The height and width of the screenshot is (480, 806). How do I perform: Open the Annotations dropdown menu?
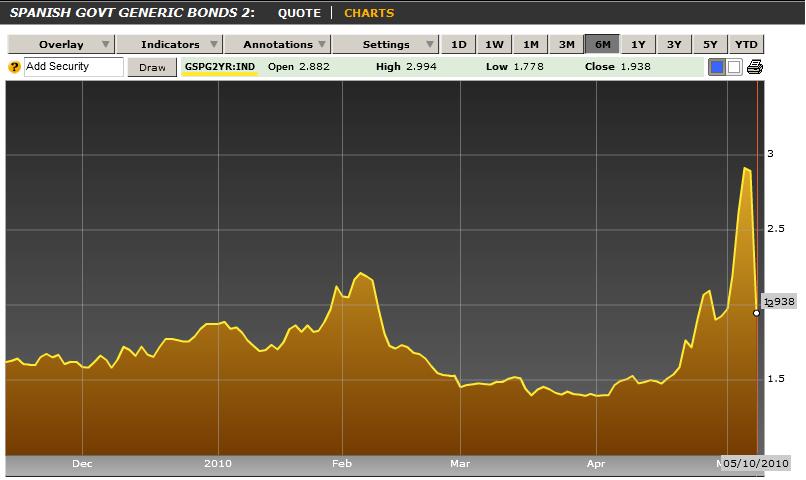[x=278, y=44]
